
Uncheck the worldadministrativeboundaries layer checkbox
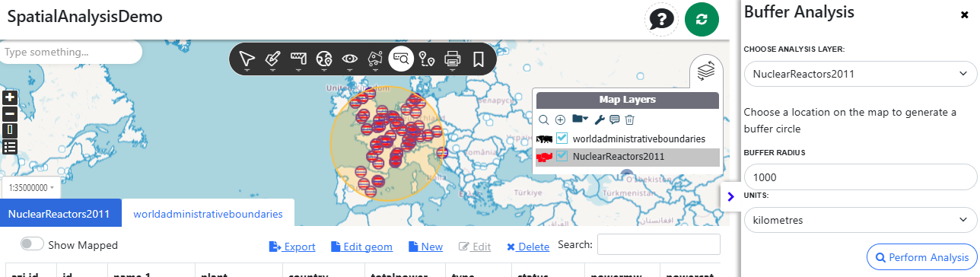click(x=562, y=138)
